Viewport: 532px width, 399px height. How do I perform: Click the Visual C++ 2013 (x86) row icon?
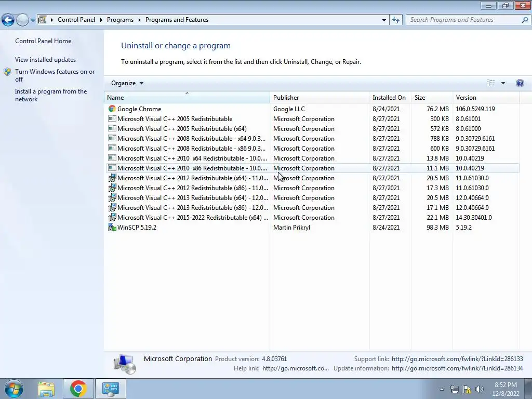[112, 207]
